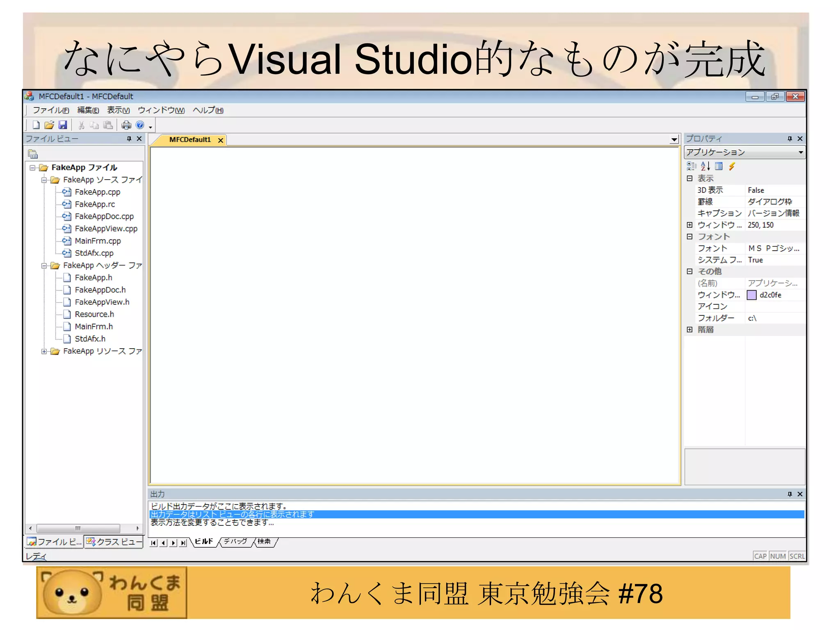Collapse the FakeApp ヘッダー ファイル folder
This screenshot has height=630, width=840.
(44, 266)
